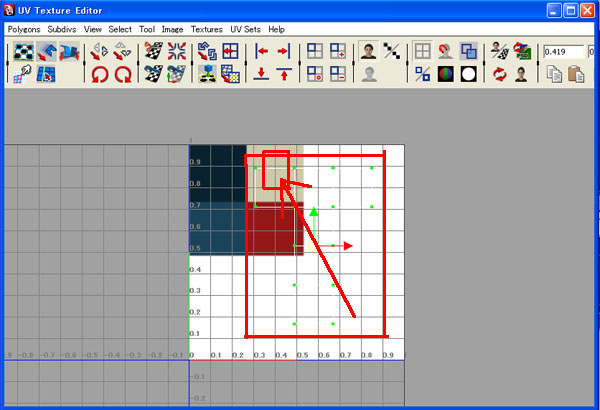Open the Subdivs menu
This screenshot has width=600, height=410.
point(61,30)
